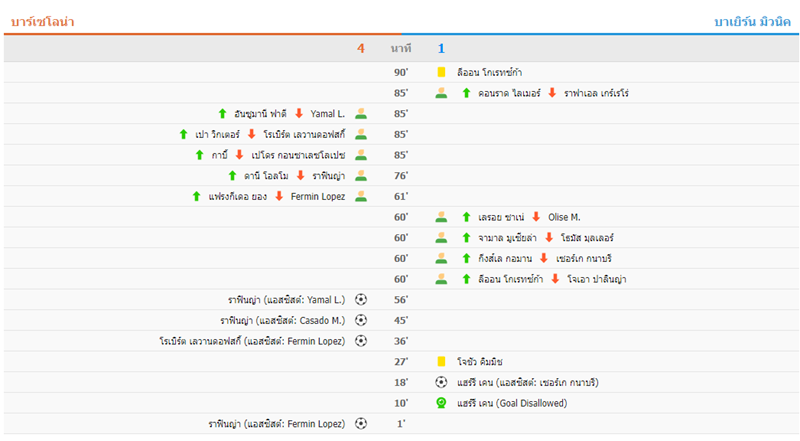Click the green disallowed goal icon at 10'

[441, 403]
